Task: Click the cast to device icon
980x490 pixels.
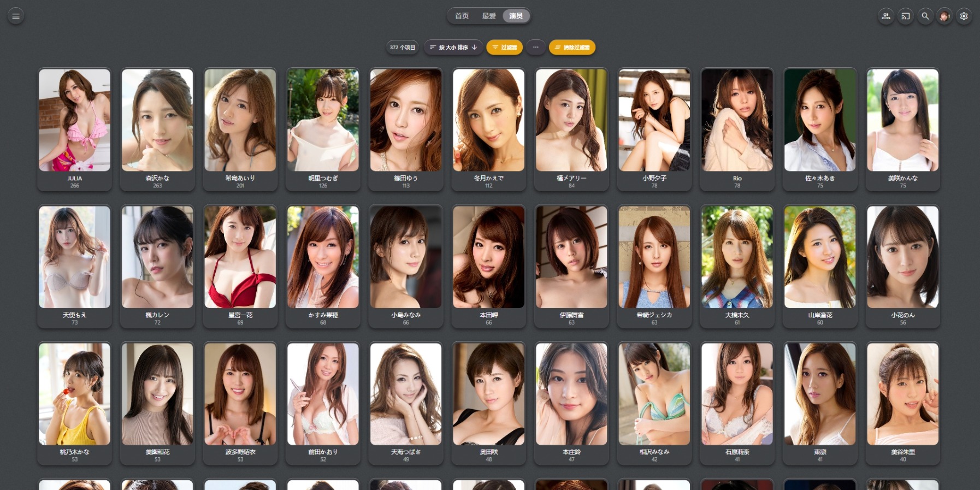Action: [906, 16]
